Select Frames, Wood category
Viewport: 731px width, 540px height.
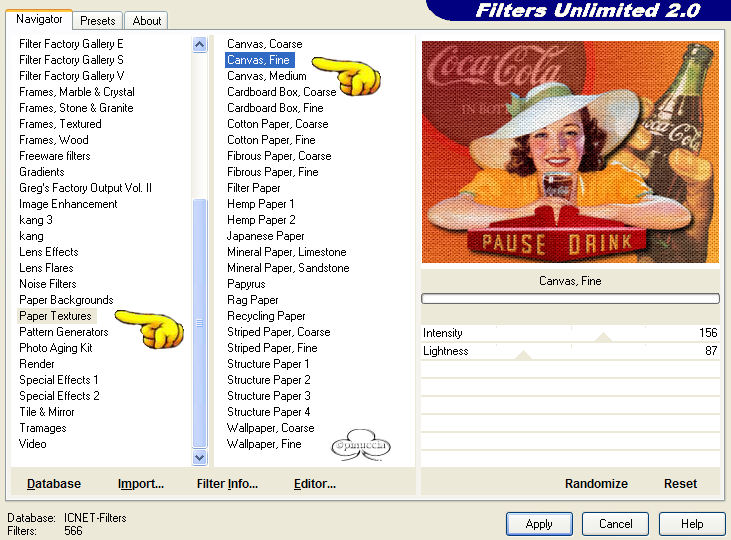point(54,140)
